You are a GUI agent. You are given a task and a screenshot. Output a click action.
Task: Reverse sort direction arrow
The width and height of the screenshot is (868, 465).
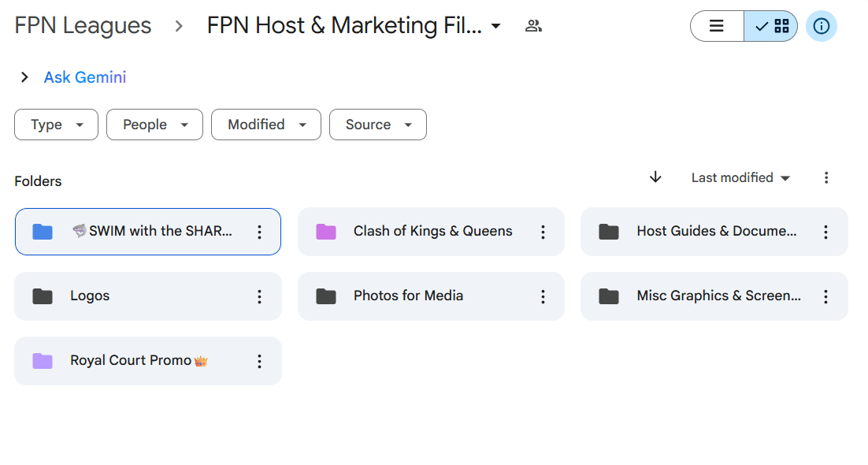pyautogui.click(x=655, y=177)
